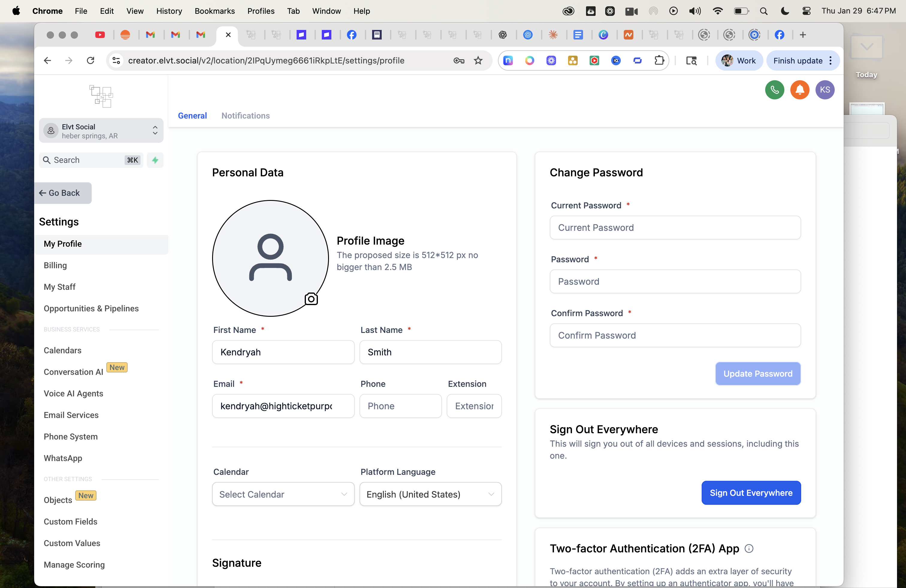Switch to the first Gmail tab
This screenshot has width=906, height=588.
pyautogui.click(x=150, y=35)
